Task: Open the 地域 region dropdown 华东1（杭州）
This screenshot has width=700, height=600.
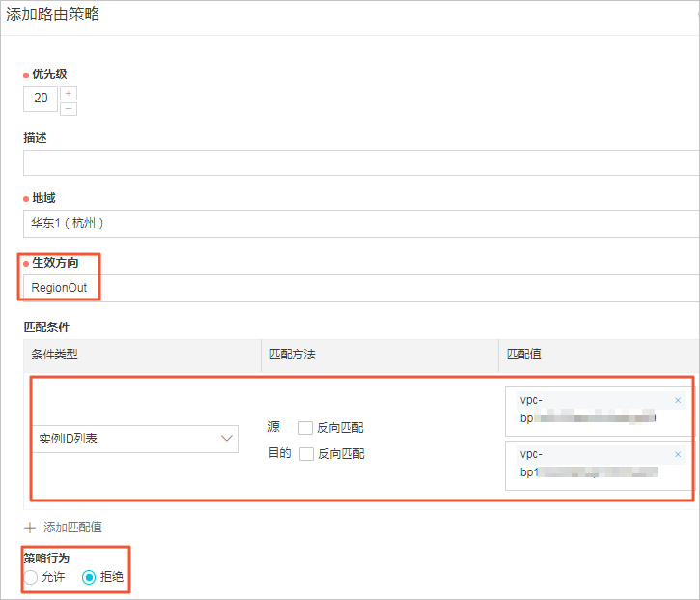Action: tap(361, 223)
